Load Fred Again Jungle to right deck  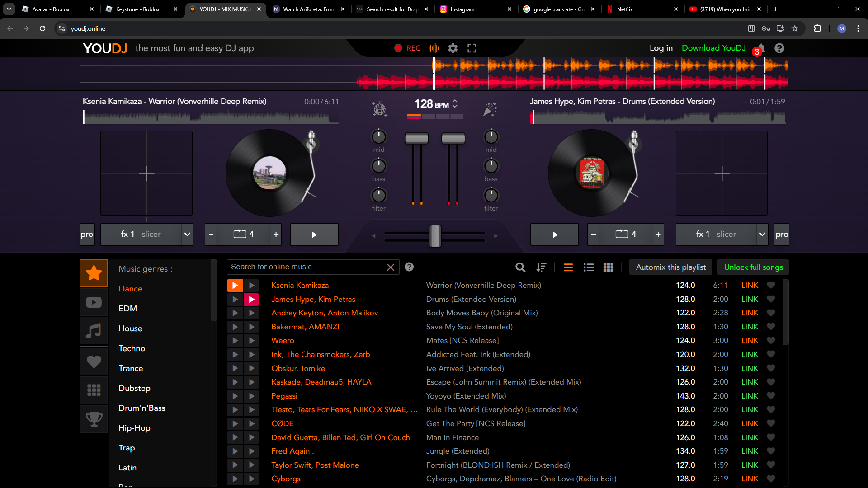coord(251,451)
